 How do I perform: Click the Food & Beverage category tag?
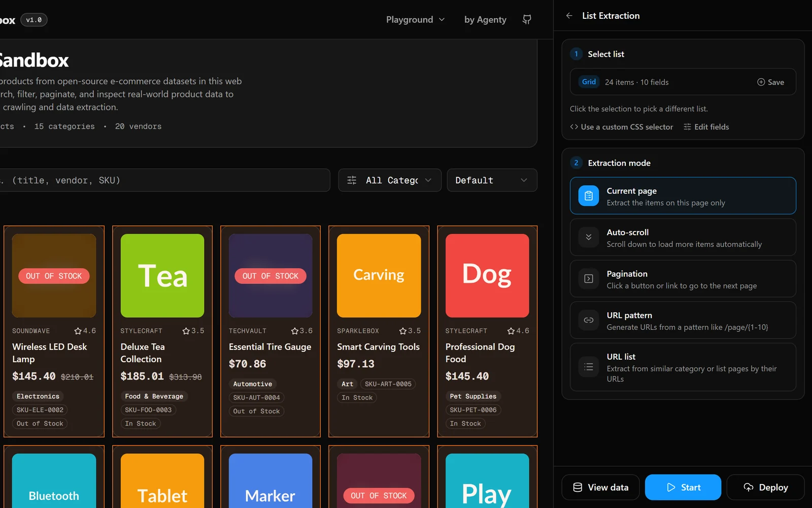coord(154,396)
